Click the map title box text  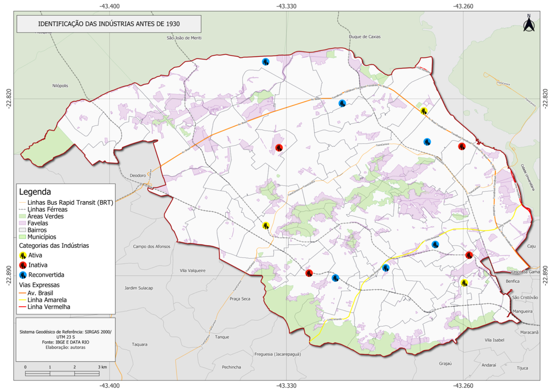(x=109, y=24)
